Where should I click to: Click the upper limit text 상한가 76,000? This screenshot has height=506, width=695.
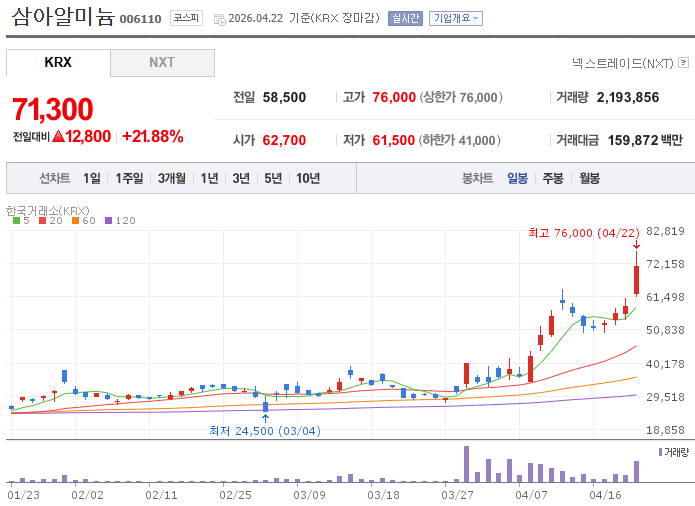tap(461, 97)
